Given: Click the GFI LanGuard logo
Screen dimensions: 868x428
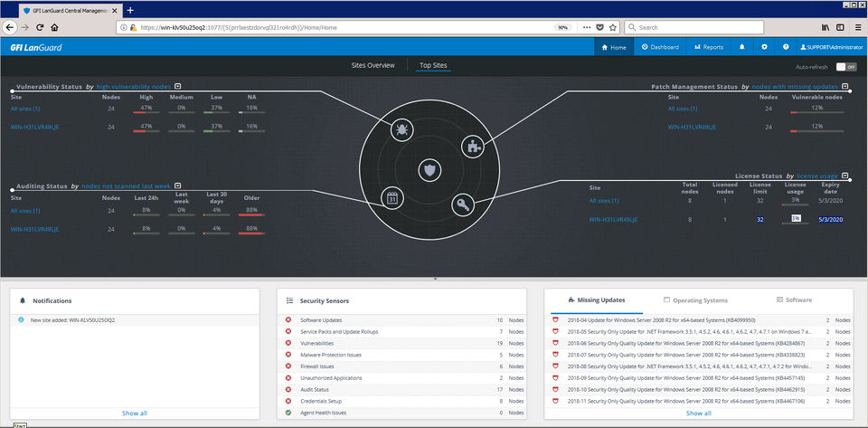Looking at the screenshot, I should coord(36,48).
